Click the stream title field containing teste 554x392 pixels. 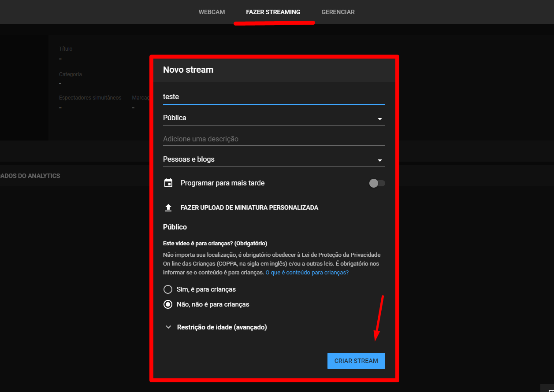click(273, 97)
